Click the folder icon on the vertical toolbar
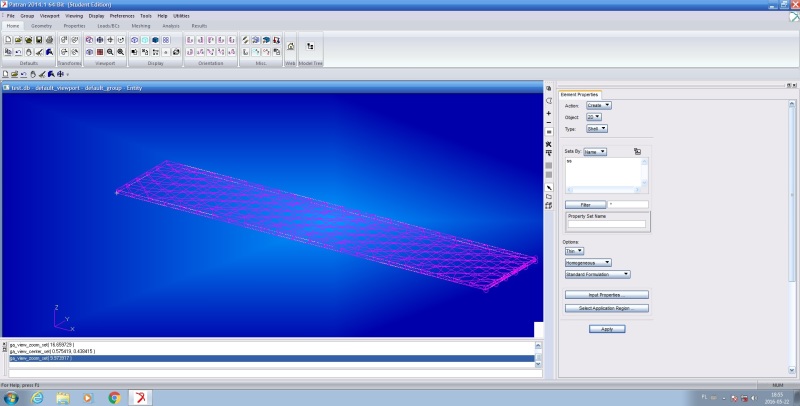This screenshot has width=800, height=406. tap(548, 196)
